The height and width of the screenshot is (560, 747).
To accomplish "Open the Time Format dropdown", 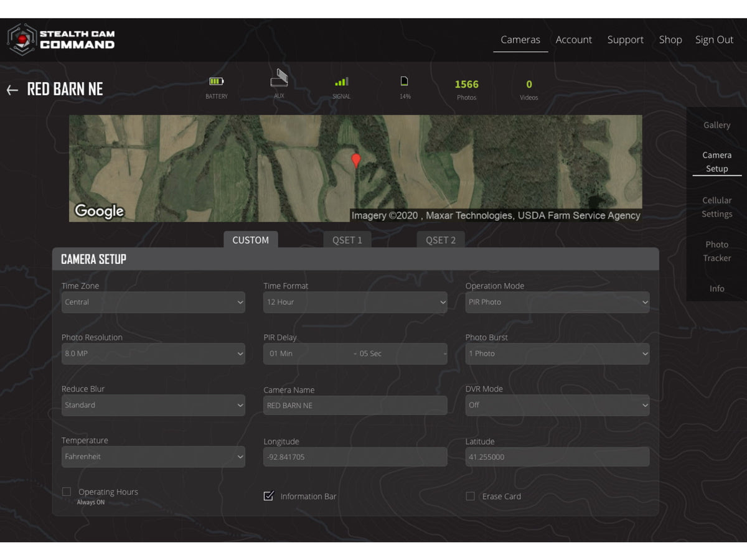I will (x=355, y=302).
